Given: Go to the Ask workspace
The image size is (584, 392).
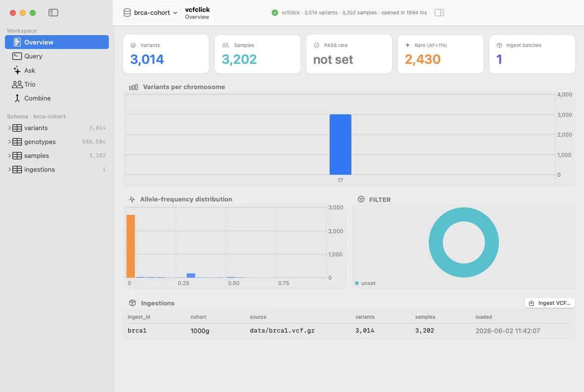Looking at the screenshot, I should click(57, 70).
